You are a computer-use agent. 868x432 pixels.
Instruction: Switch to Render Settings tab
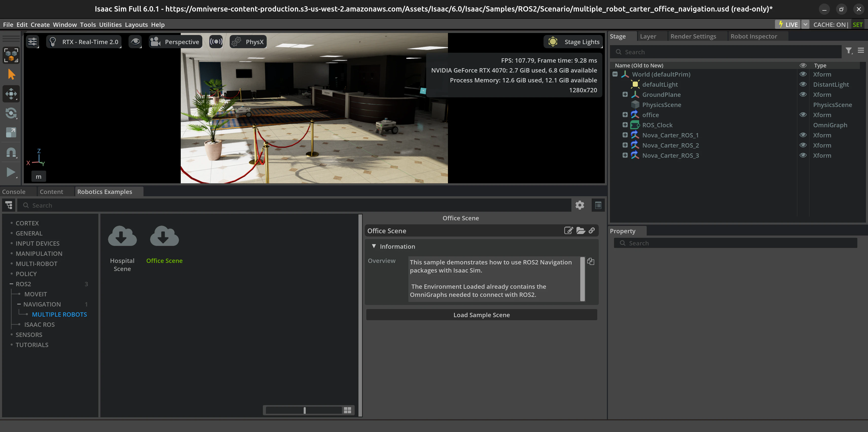tap(693, 37)
